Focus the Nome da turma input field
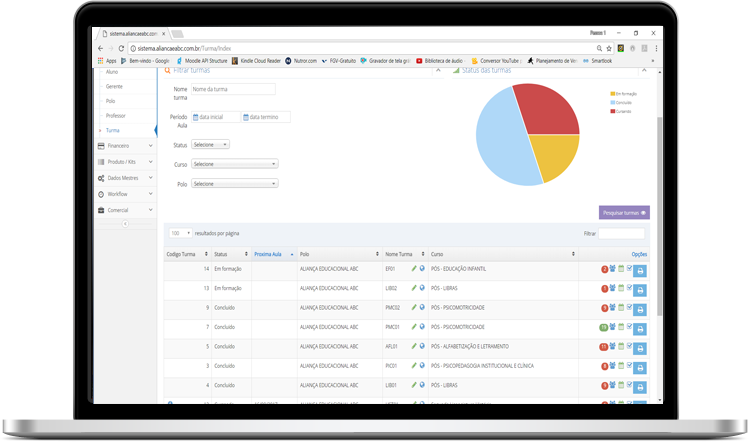 point(233,89)
